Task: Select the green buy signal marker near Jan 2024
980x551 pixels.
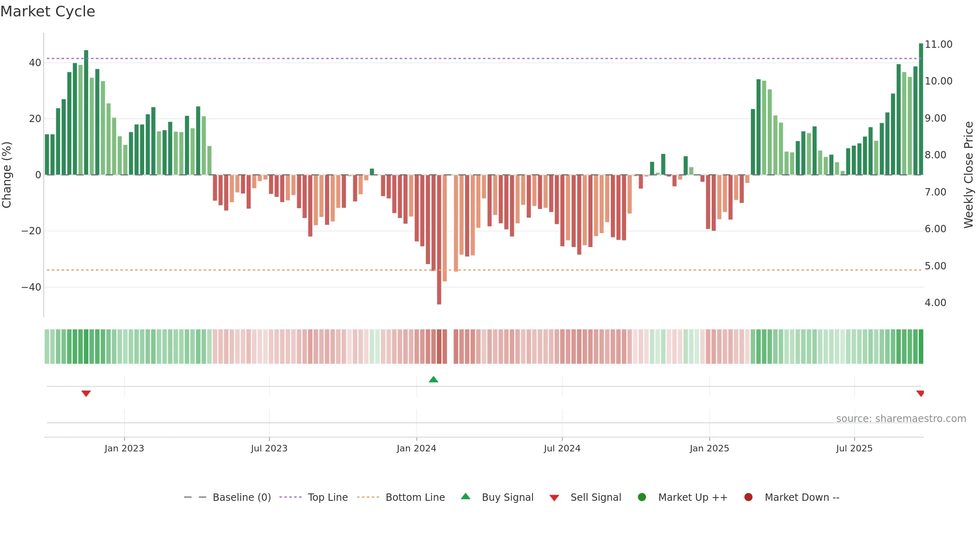Action: tap(434, 380)
